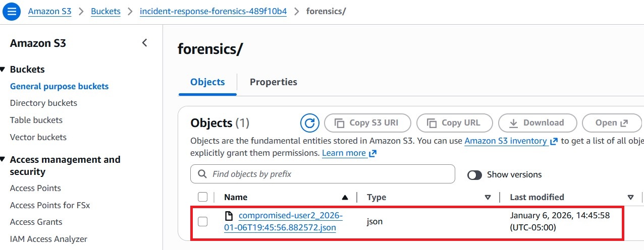644x250 pixels.
Task: Click the magnifier icon in prefix search
Action: click(203, 174)
